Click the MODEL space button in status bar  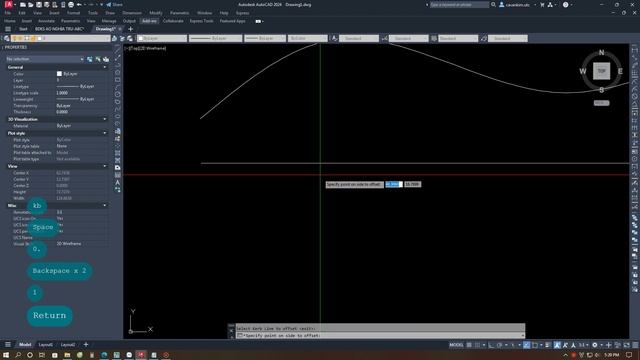click(456, 345)
